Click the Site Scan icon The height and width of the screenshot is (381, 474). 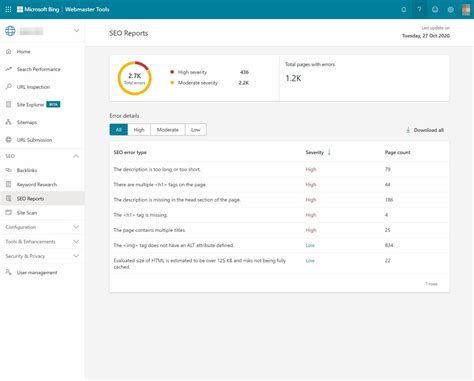9,213
